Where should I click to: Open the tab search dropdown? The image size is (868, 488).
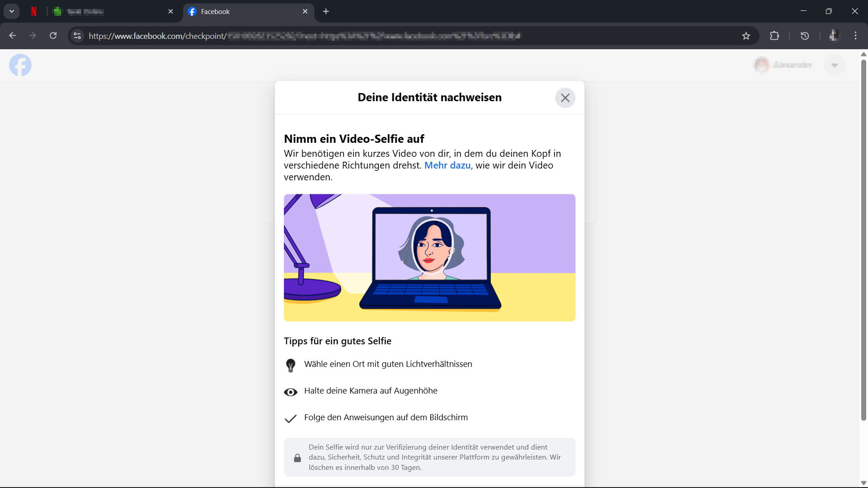pos(12,11)
